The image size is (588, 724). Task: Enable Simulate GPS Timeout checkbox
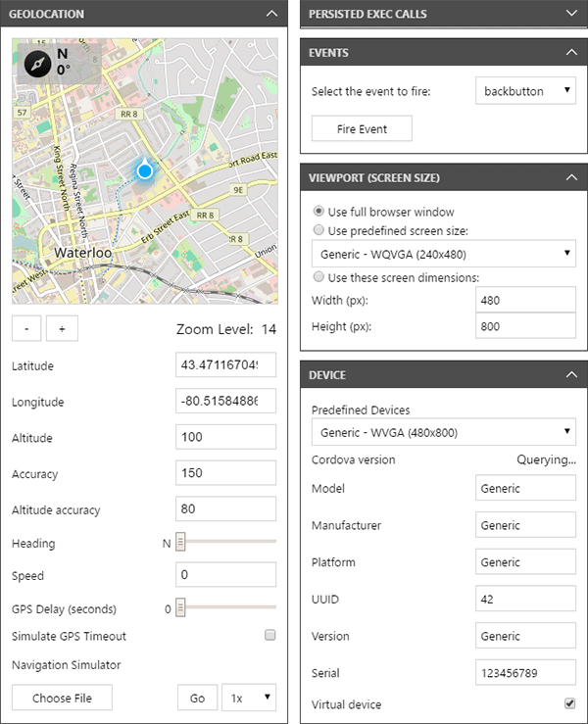tap(269, 636)
